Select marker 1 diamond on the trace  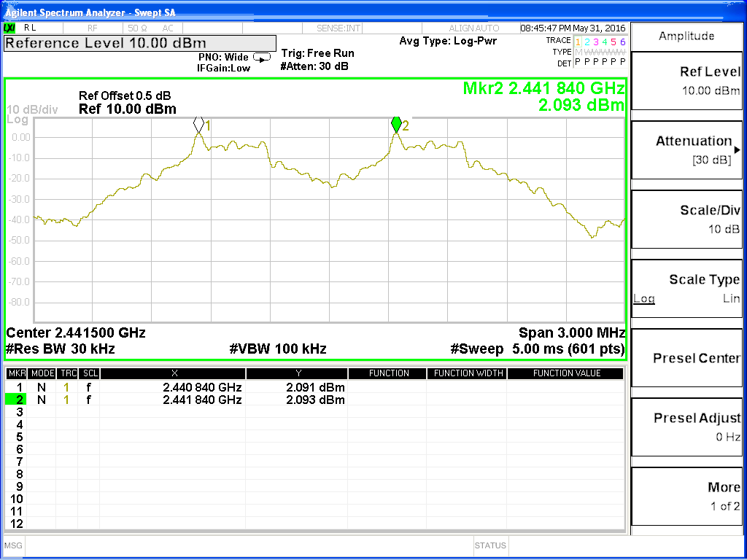(198, 124)
